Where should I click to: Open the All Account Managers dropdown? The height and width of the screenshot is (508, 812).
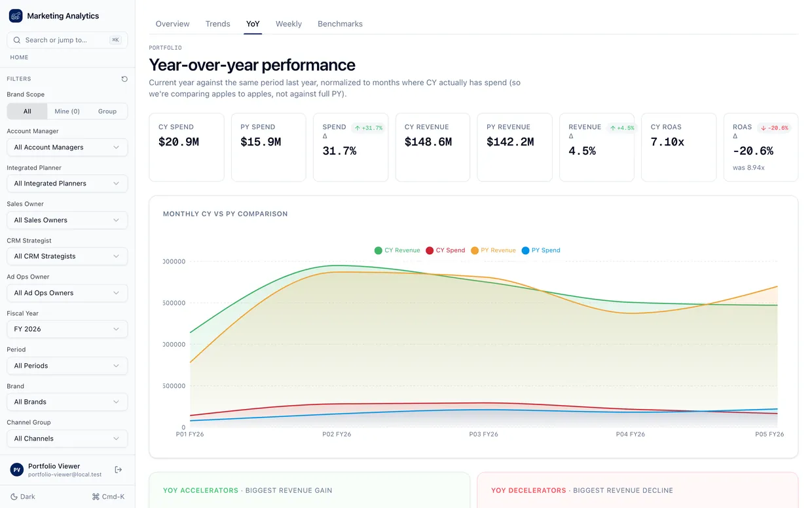coord(67,147)
